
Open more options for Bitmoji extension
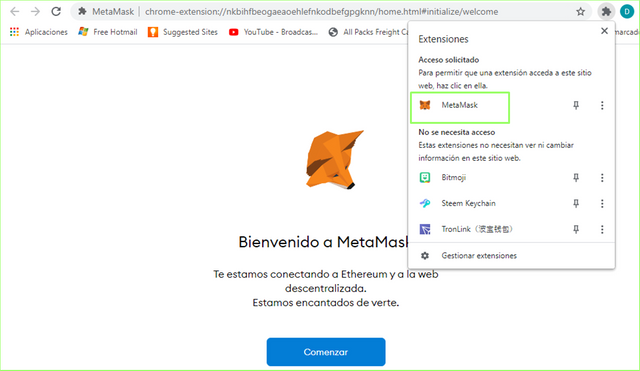602,178
